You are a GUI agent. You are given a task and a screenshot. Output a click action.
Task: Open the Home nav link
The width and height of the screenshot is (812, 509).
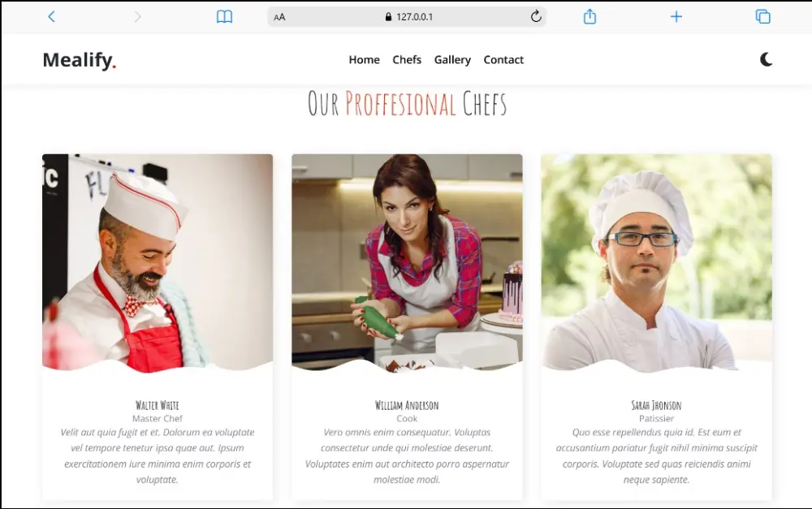tap(364, 60)
